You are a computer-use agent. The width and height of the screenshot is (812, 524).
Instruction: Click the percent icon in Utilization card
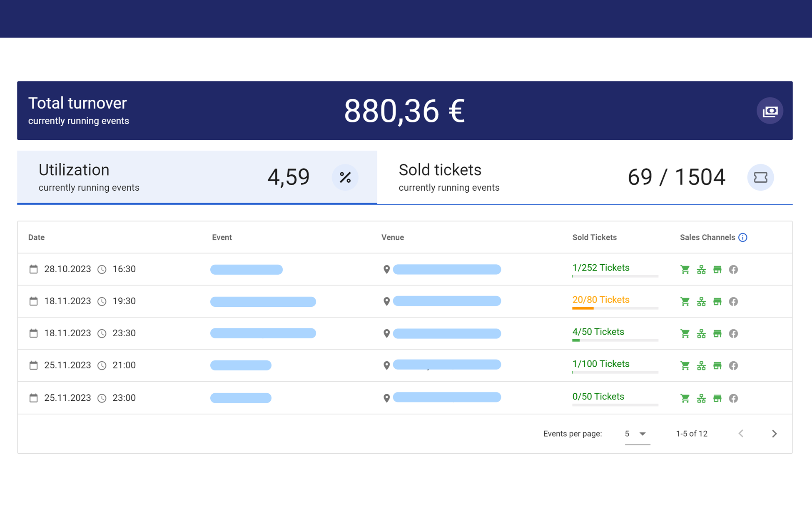pyautogui.click(x=345, y=177)
